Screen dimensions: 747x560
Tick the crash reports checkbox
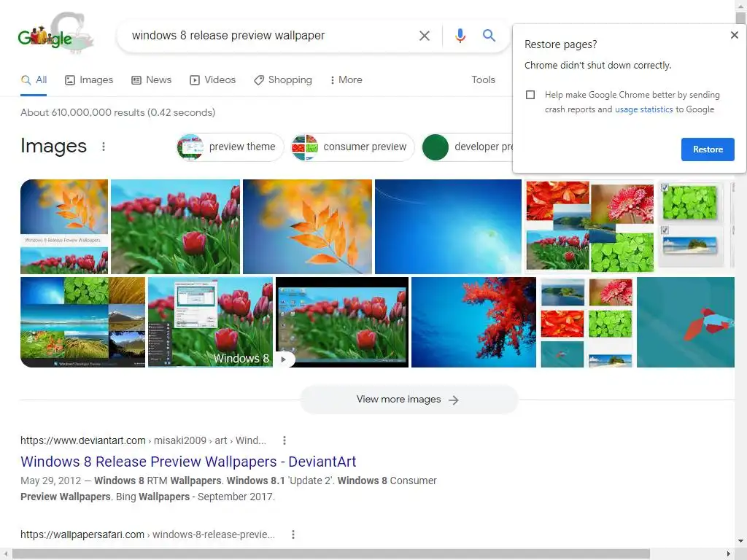coord(530,95)
